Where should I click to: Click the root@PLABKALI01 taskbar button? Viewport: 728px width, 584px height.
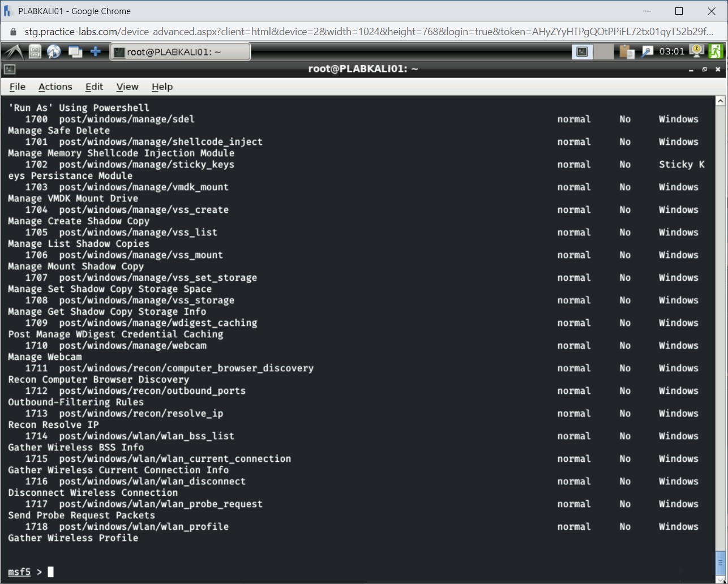[x=180, y=51]
